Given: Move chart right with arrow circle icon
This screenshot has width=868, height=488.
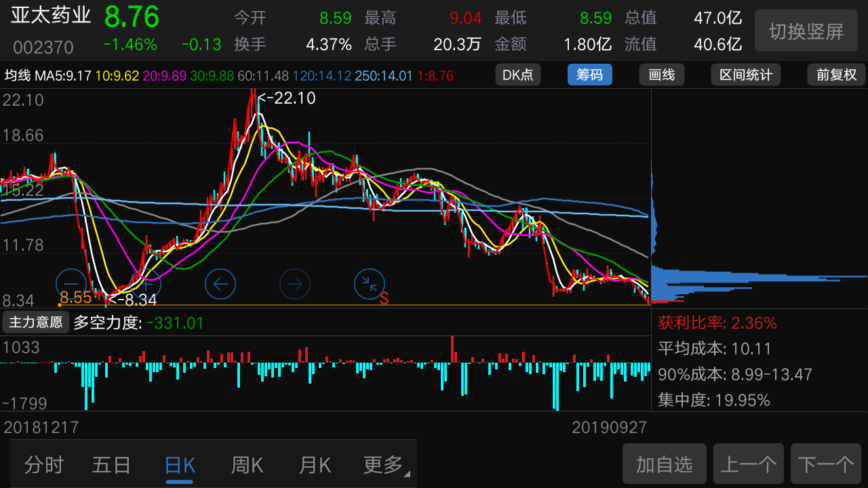Looking at the screenshot, I should (x=295, y=284).
